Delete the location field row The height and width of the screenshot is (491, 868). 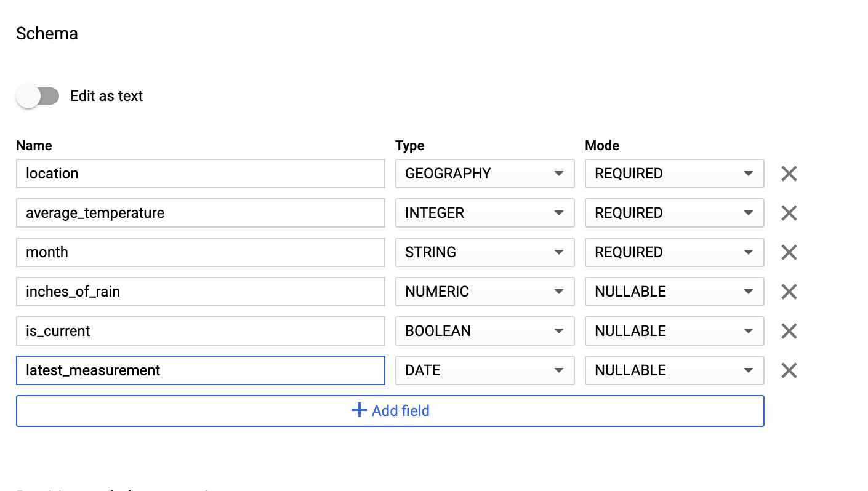tap(789, 174)
